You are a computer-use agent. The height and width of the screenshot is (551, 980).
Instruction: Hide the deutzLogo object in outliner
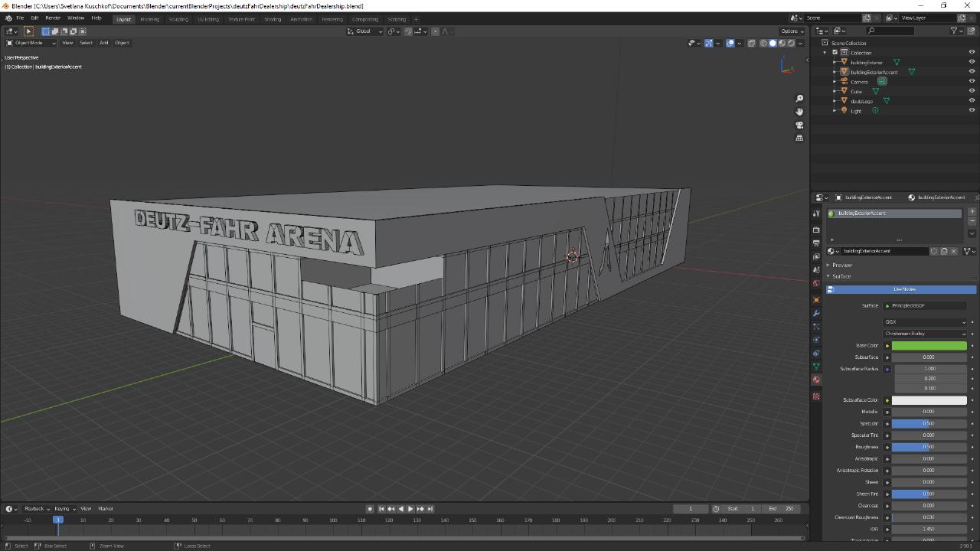[x=972, y=101]
